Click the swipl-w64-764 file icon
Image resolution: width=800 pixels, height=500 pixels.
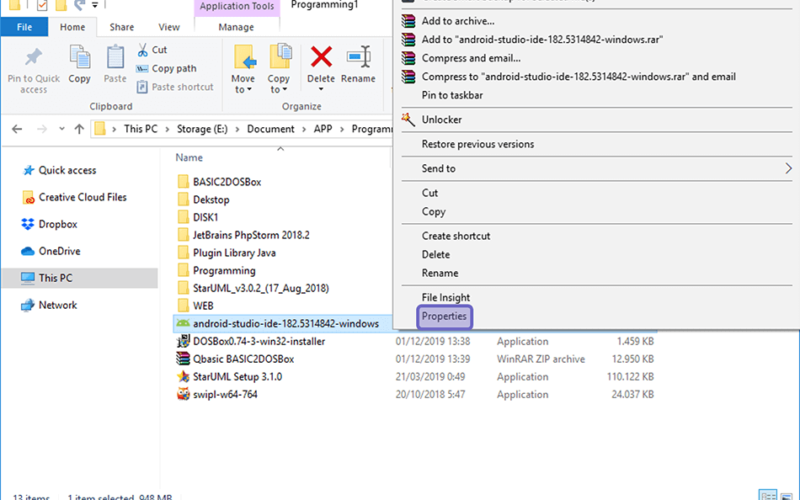[183, 394]
